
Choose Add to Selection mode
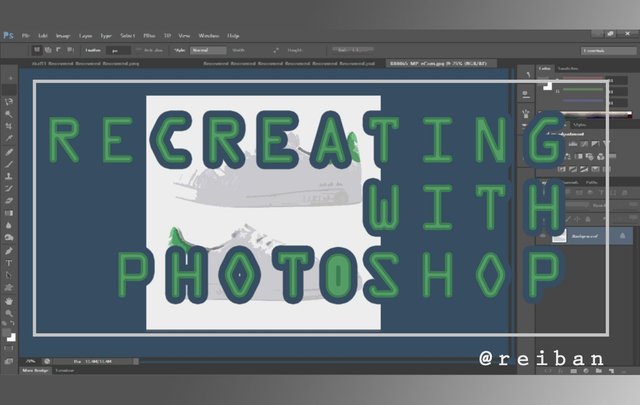tap(48, 50)
